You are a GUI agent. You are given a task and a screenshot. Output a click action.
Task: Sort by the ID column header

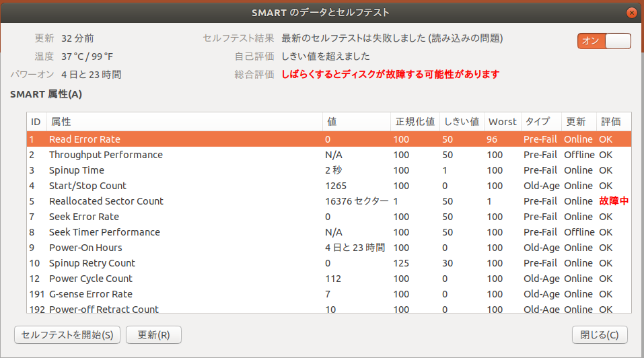pos(37,122)
